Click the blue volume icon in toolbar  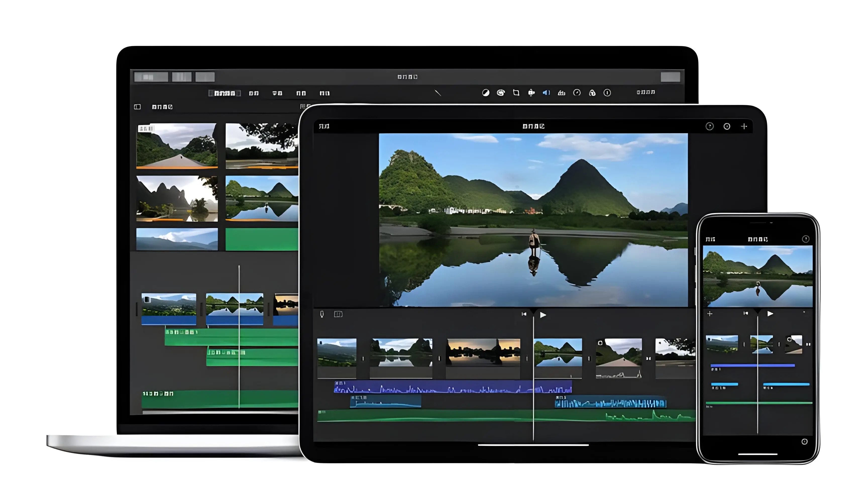pyautogui.click(x=546, y=93)
